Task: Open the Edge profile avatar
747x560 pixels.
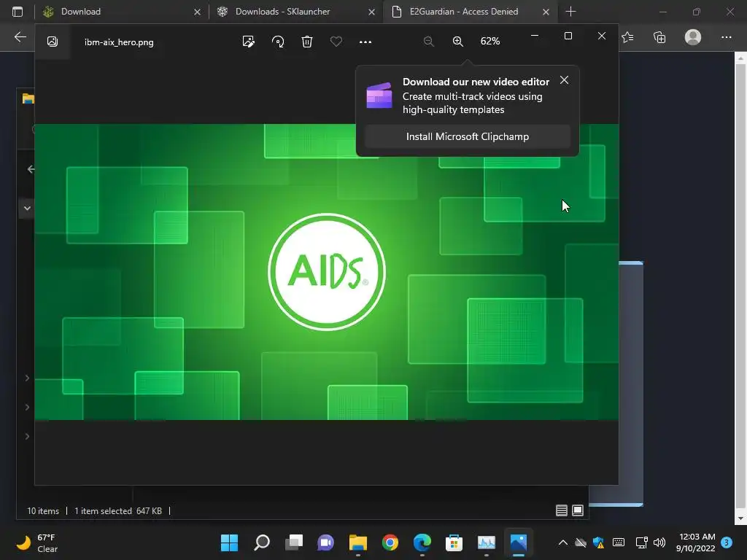Action: tap(693, 37)
